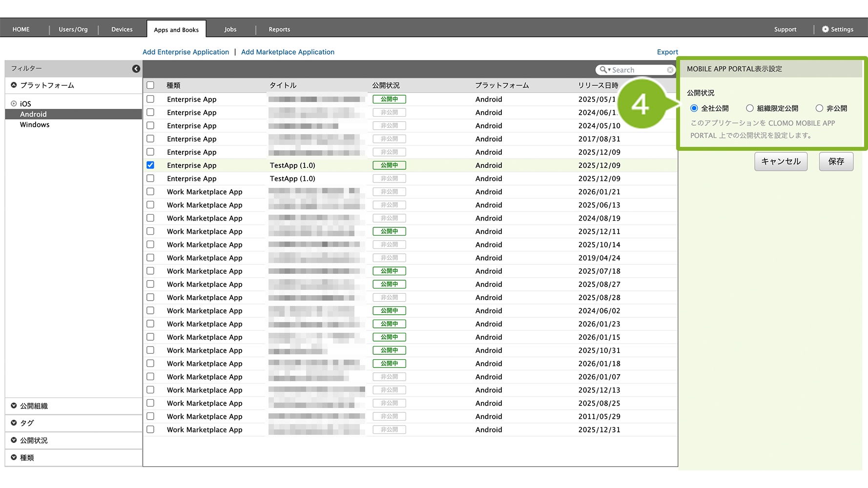Open the Devices tab

tap(122, 29)
